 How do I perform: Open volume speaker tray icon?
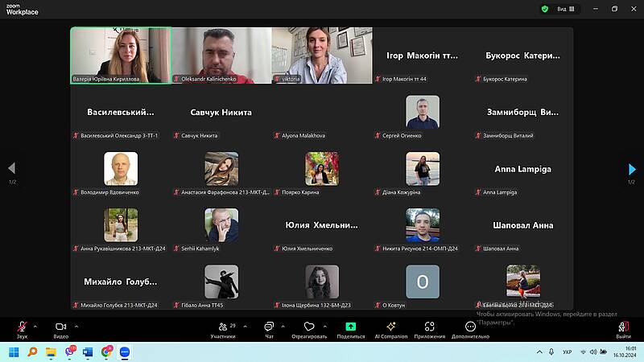(593, 352)
